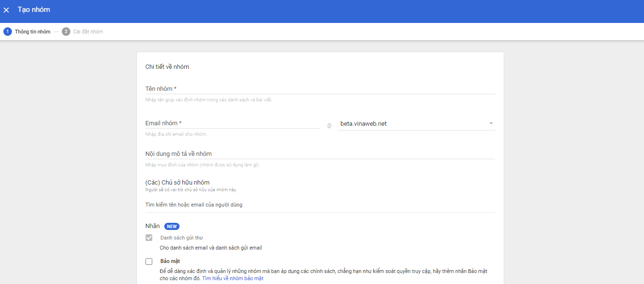
Task: Click the step 1 number circle
Action: point(7,32)
